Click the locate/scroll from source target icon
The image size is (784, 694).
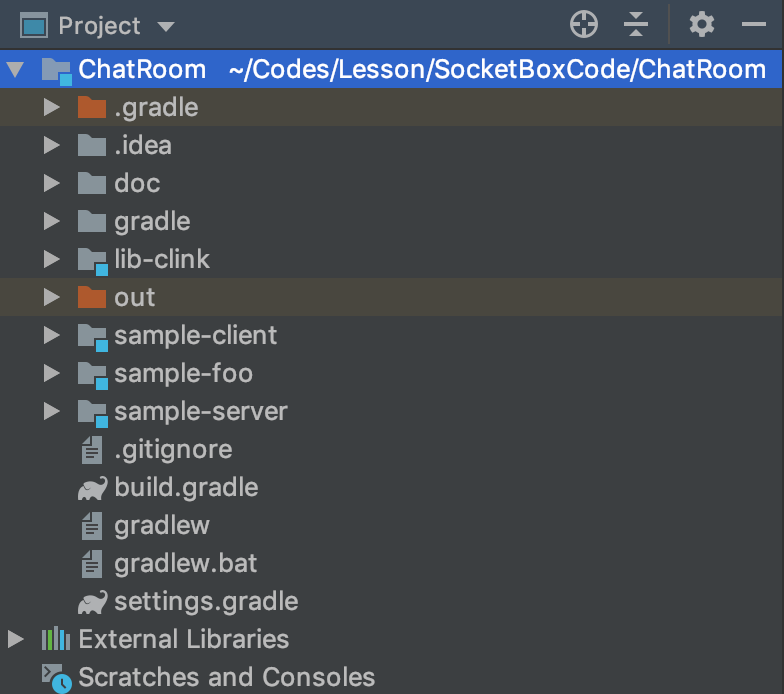point(584,25)
